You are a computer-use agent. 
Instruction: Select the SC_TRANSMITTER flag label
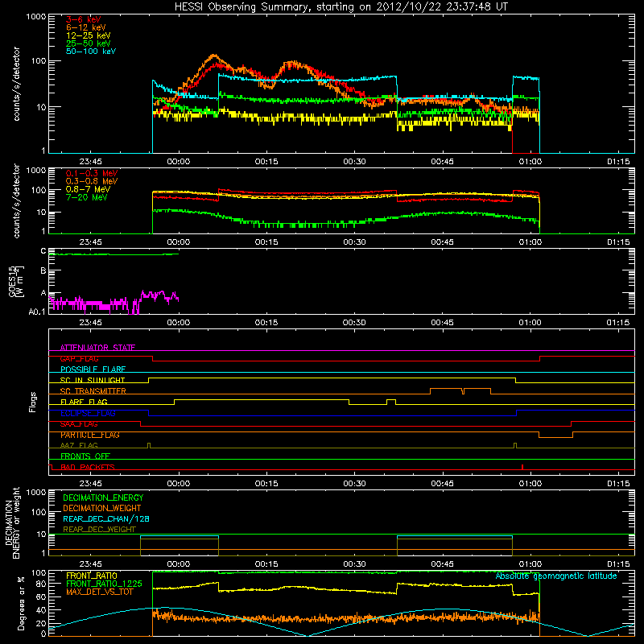point(93,391)
